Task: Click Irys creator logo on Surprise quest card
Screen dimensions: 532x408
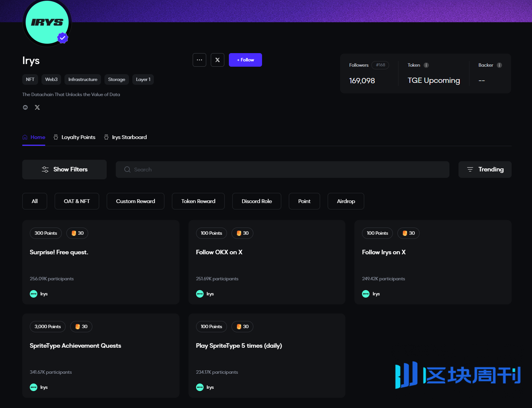Action: tap(34, 294)
